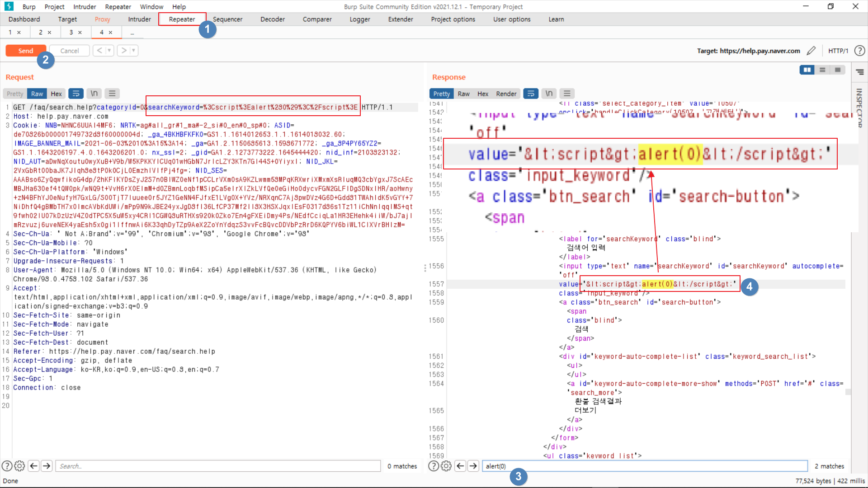The width and height of the screenshot is (868, 488).
Task: Close Repeater request tab 4
Action: pos(110,33)
